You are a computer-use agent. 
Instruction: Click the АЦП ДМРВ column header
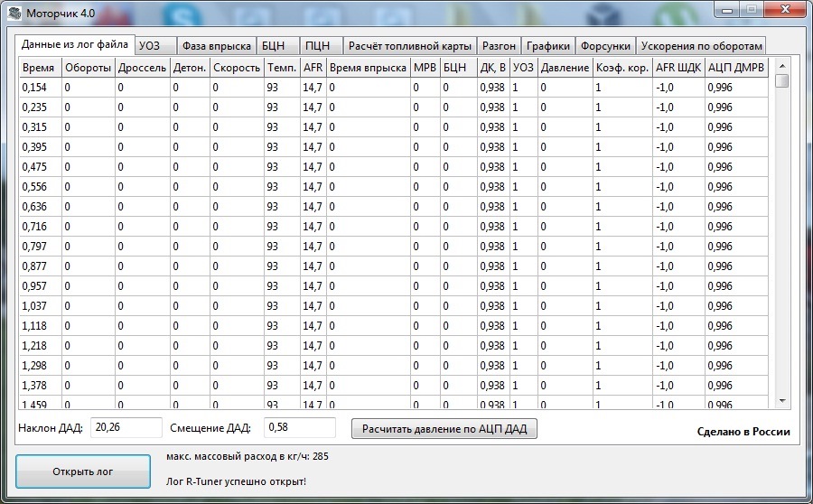coord(735,68)
